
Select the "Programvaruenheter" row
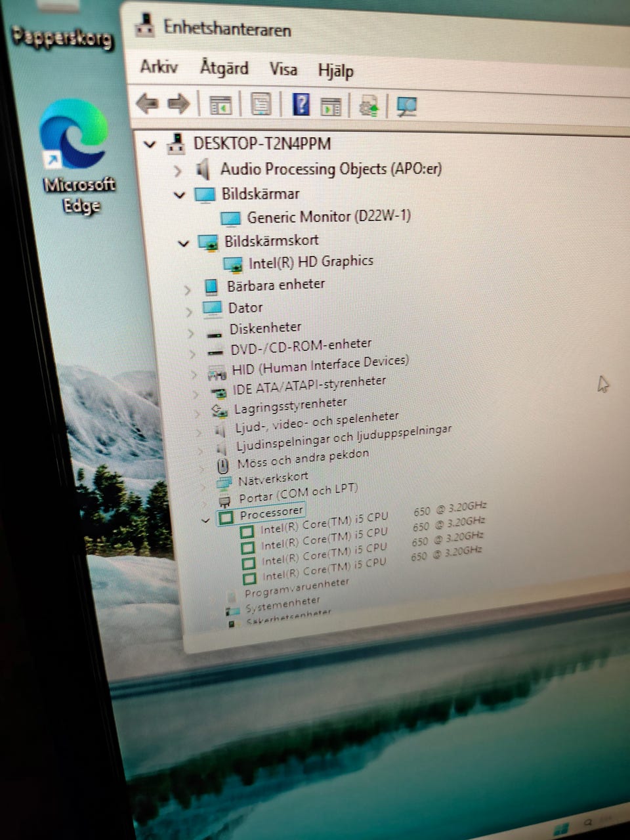click(x=297, y=587)
